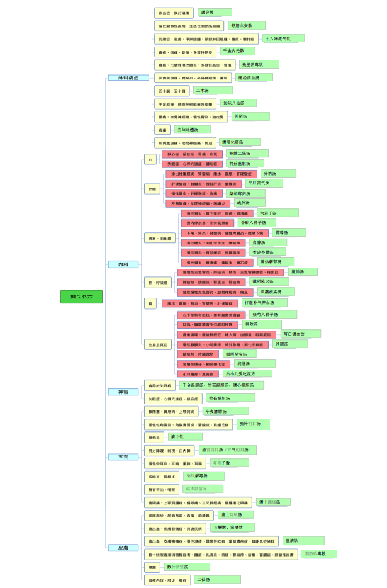Choose the 润肠汤 formula node
387x588 pixels.
[255, 364]
